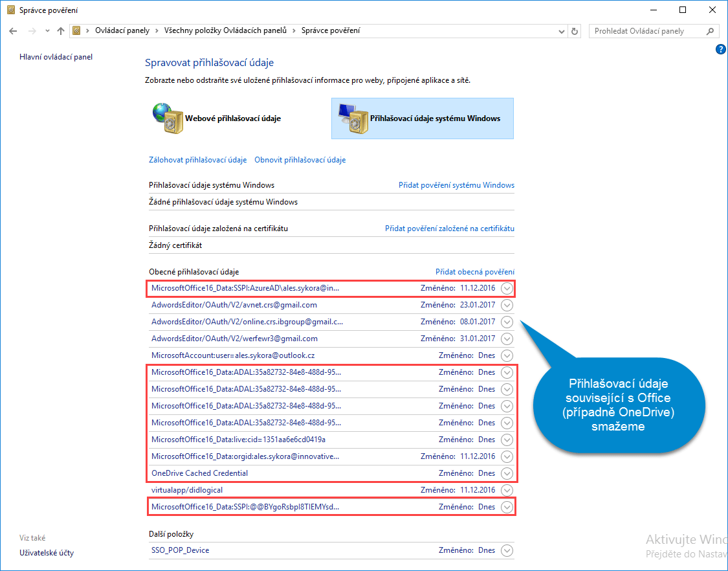This screenshot has width=728, height=571.
Task: Expand AdwordsEditor online.crs.ibgroup entry chevron
Action: pyautogui.click(x=507, y=322)
